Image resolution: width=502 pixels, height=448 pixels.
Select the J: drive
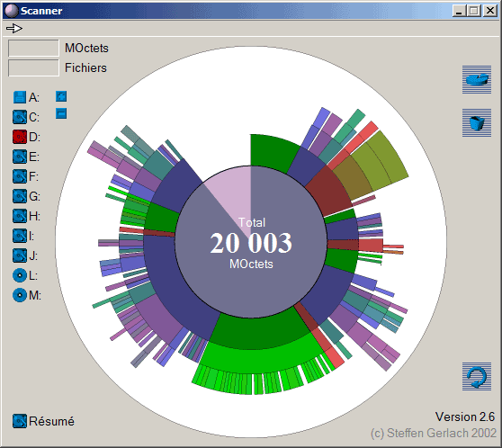point(25,255)
